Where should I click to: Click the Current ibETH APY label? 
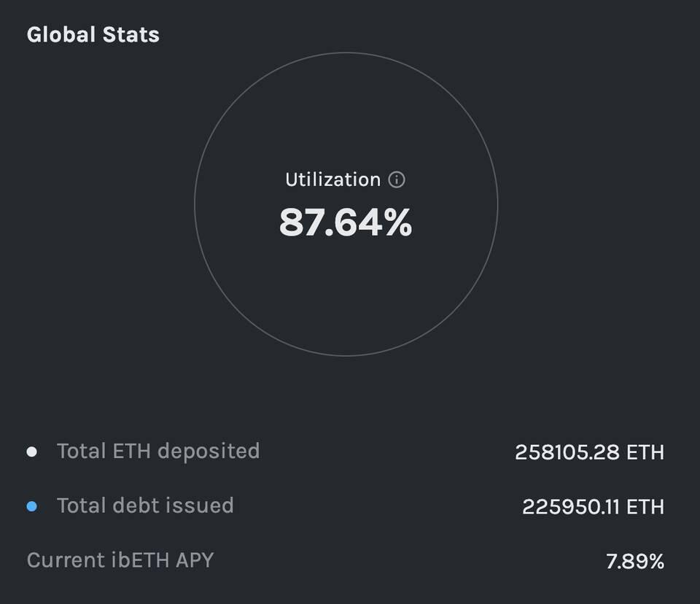120,560
